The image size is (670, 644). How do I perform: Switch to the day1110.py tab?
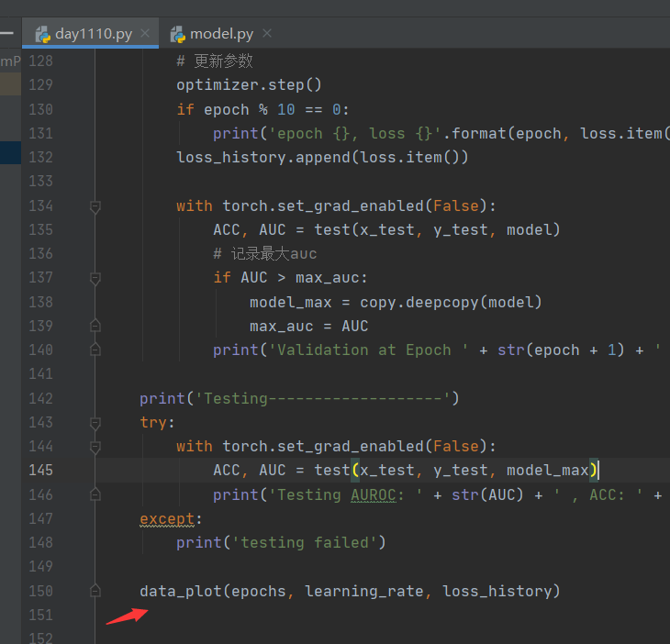[91, 33]
